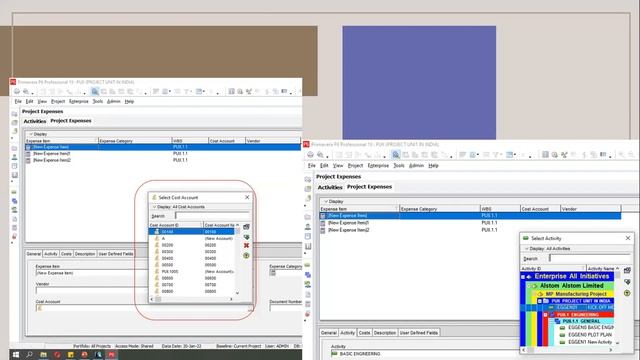Click the Select button icon in Select Activity dialog
Viewport: 640px width, 360px height.
[627, 271]
